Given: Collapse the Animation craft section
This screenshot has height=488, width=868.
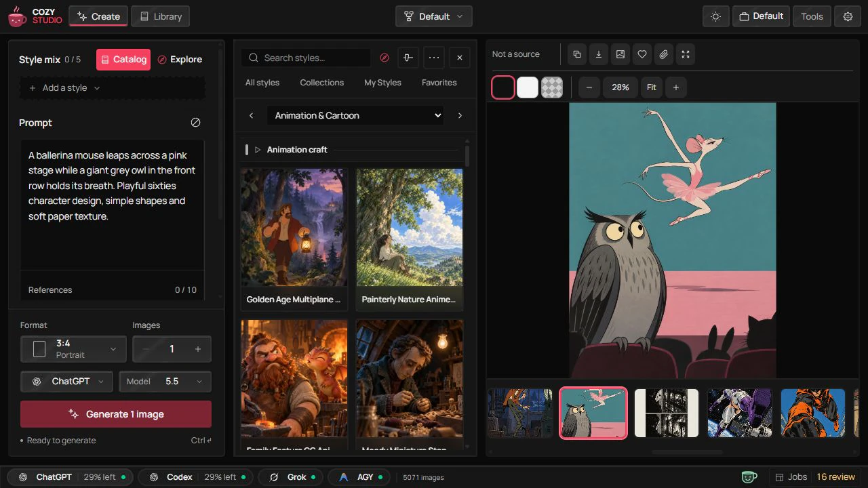Looking at the screenshot, I should 258,150.
